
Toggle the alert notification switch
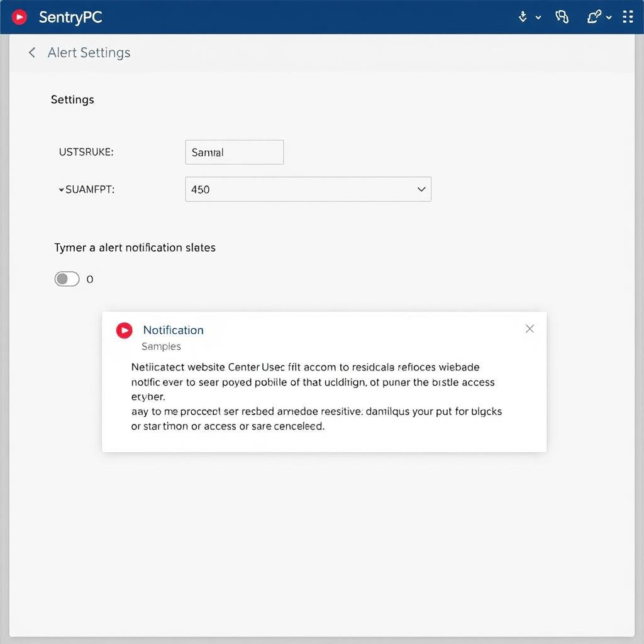tap(67, 279)
